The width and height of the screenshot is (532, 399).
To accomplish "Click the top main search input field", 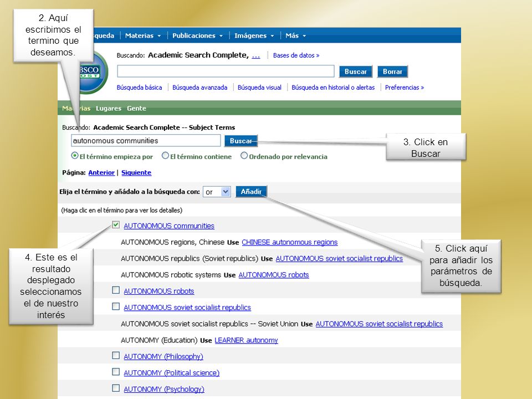I will [226, 71].
